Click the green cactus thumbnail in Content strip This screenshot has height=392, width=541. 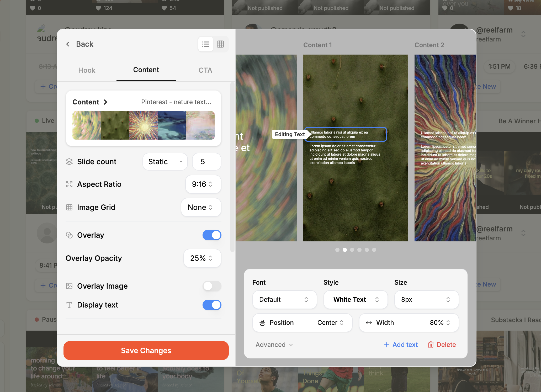(115, 125)
